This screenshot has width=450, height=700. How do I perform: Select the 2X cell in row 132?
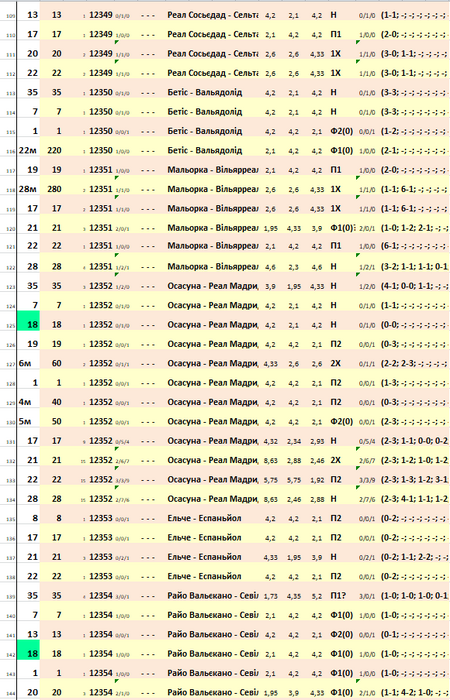336,460
